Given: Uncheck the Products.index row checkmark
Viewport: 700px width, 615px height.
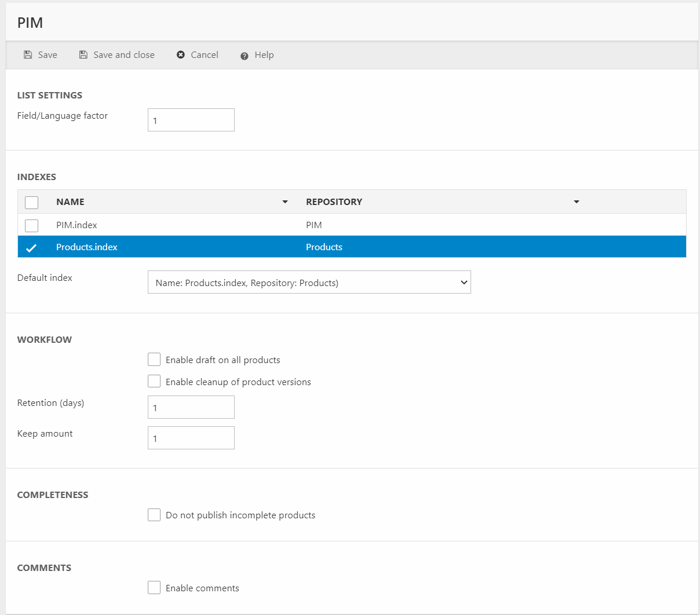Looking at the screenshot, I should pyautogui.click(x=31, y=247).
